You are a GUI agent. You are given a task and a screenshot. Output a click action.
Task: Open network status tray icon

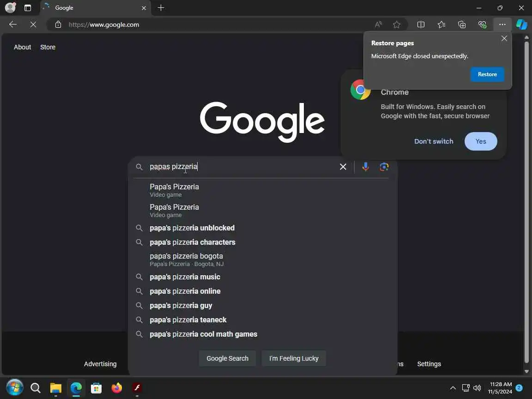click(x=465, y=388)
